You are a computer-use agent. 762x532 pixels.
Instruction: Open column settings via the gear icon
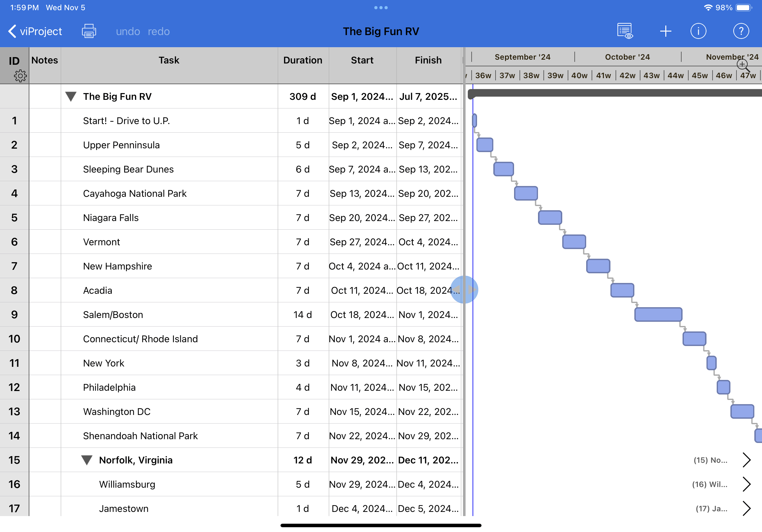[x=20, y=76]
